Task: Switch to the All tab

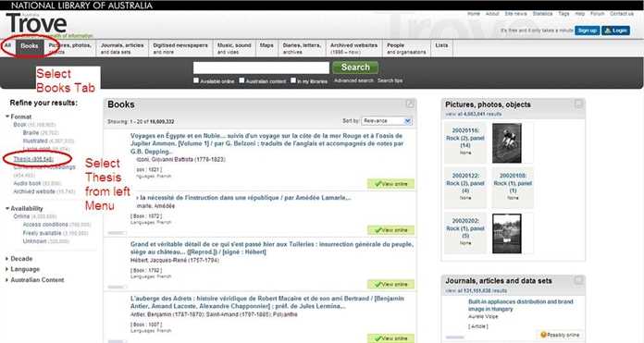Action: pyautogui.click(x=7, y=45)
